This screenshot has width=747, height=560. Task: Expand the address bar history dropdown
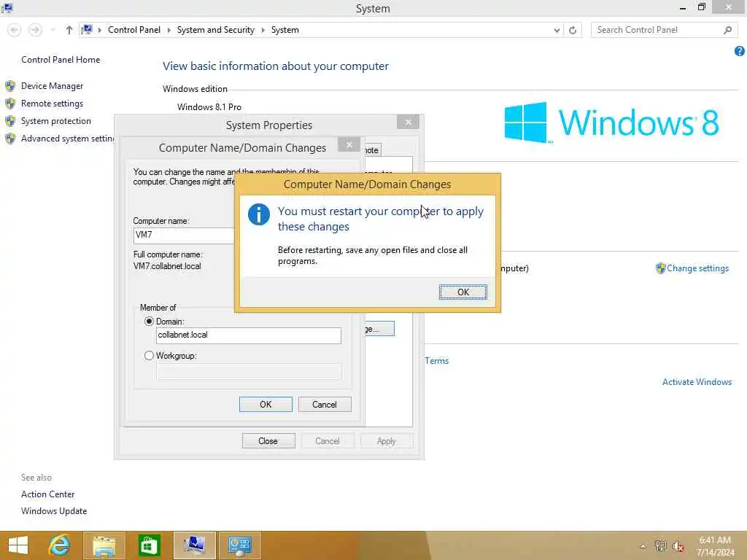557,30
